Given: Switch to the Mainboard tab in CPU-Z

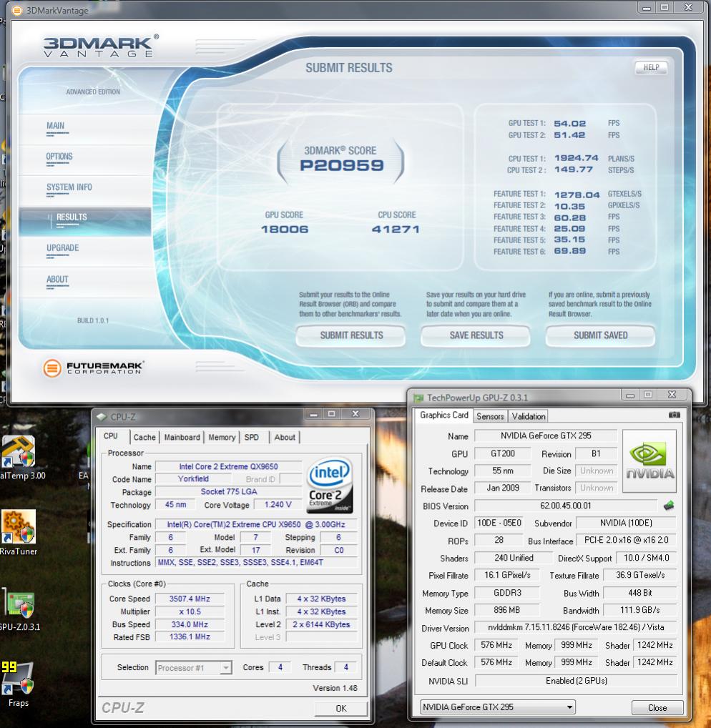Looking at the screenshot, I should [x=182, y=438].
